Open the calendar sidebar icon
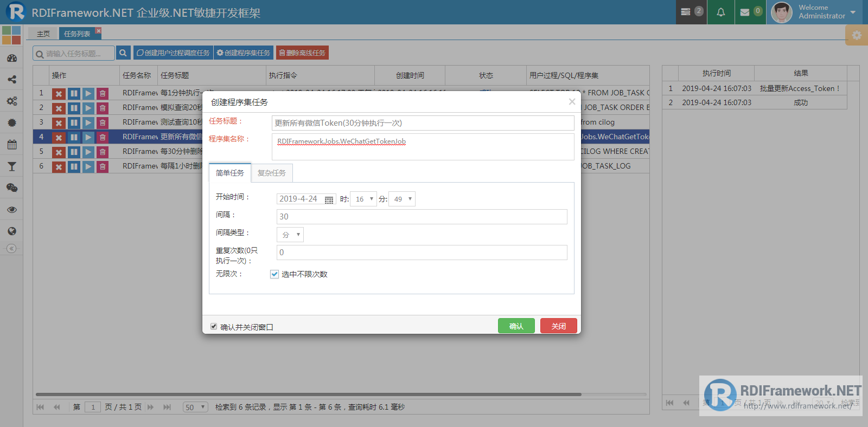The height and width of the screenshot is (427, 868). pyautogui.click(x=11, y=145)
